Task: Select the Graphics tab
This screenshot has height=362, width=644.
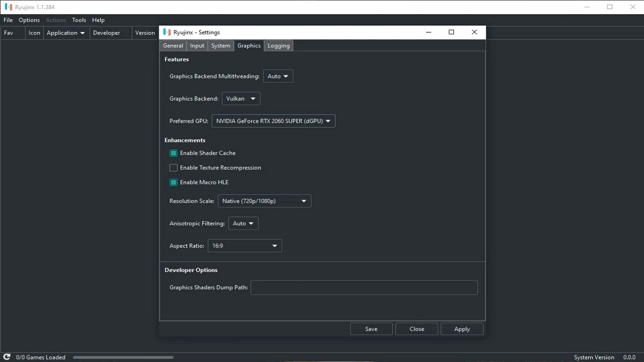Action: coord(249,45)
